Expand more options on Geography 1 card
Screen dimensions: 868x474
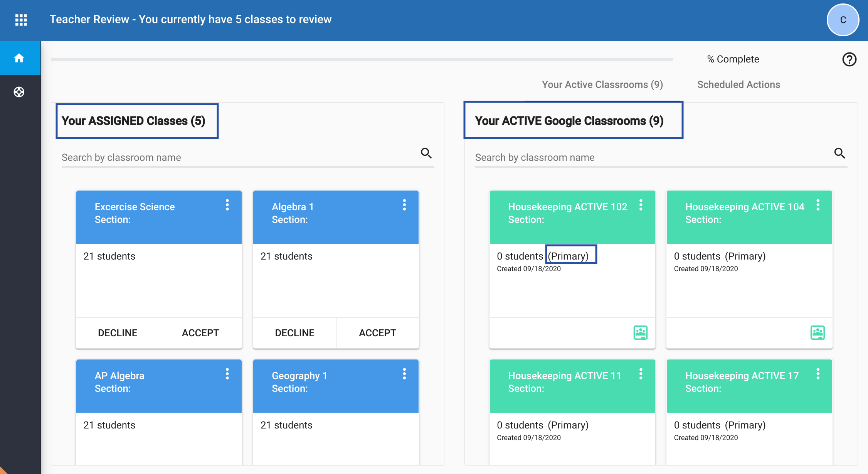404,374
